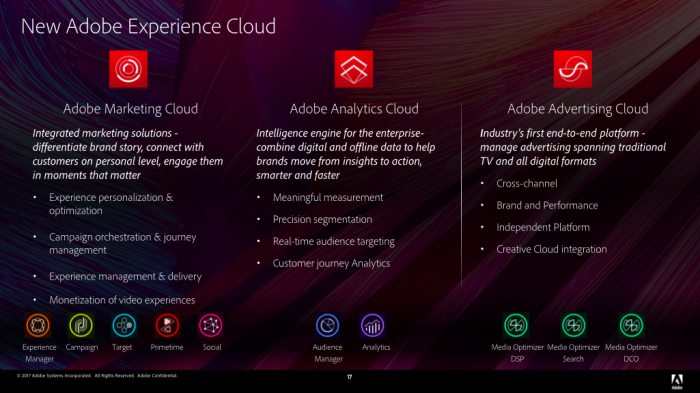Click the Adobe Marketing Cloud heading
This screenshot has width=700, height=393.
coord(130,109)
